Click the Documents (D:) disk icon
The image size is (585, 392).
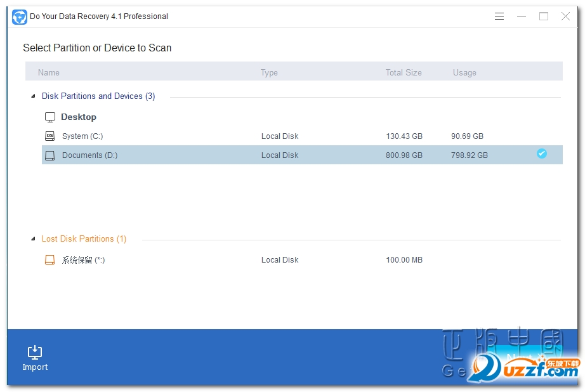tap(49, 155)
